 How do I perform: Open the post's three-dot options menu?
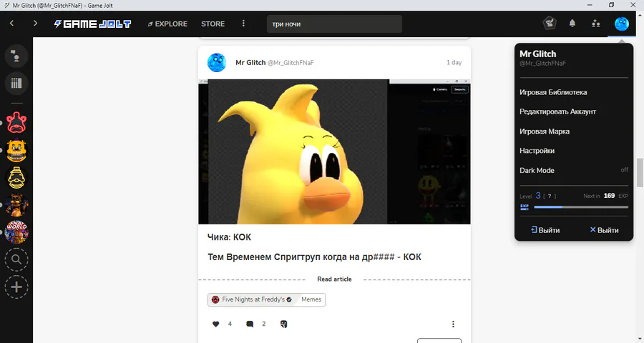453,324
